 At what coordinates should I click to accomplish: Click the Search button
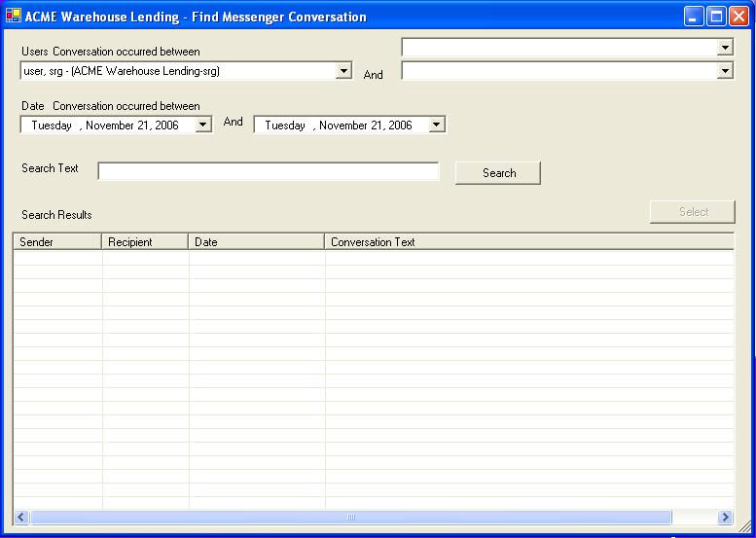coord(498,172)
